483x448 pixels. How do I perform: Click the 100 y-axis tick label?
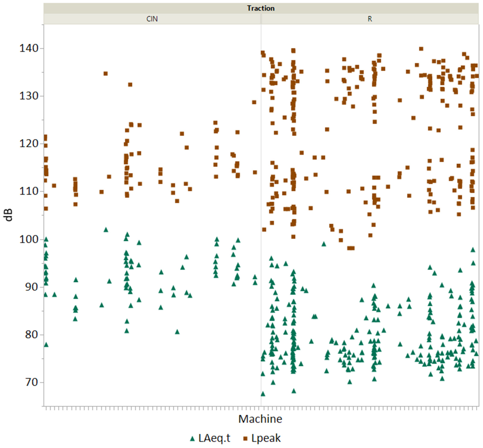click(29, 239)
